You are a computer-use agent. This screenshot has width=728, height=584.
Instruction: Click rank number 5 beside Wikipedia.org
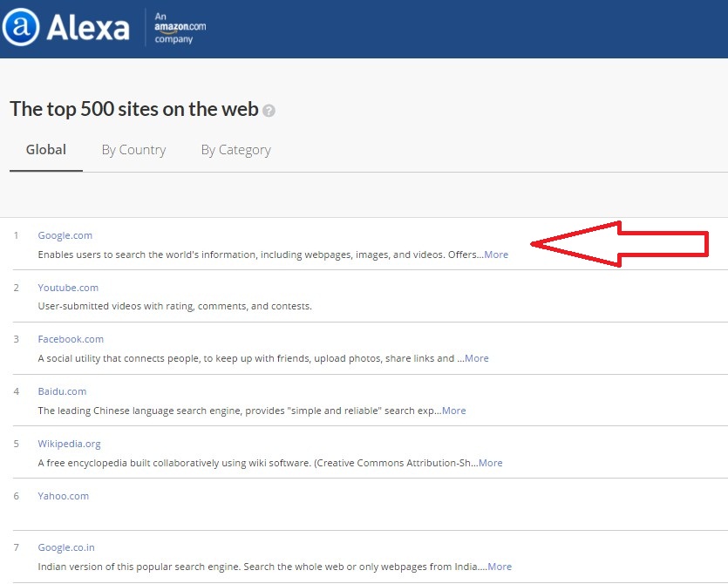tap(17, 444)
